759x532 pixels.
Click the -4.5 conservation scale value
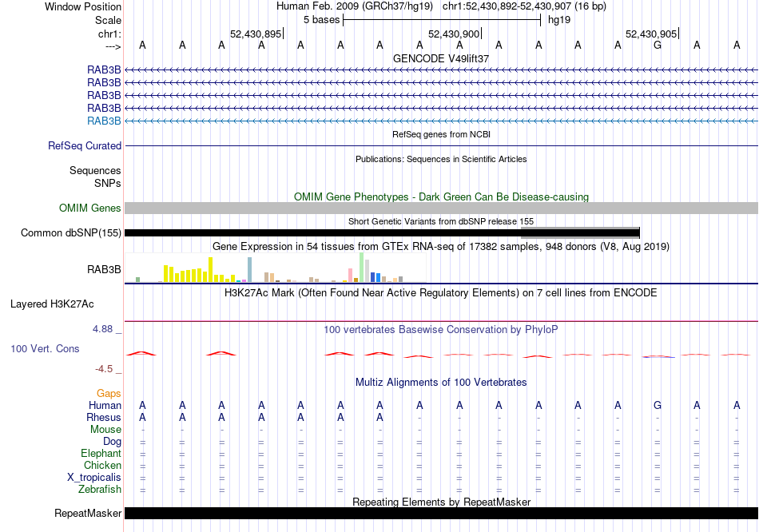pyautogui.click(x=104, y=369)
